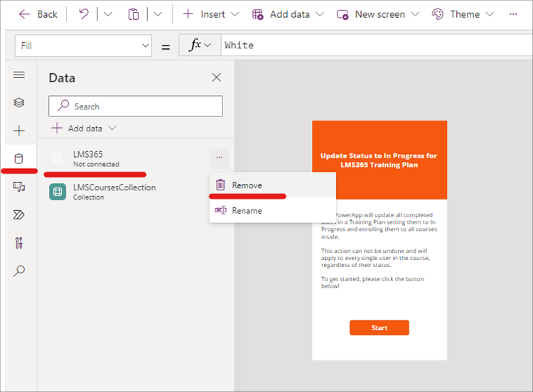Expand the Undo dropdown chevron
Viewport: 533px width, 392px height.
pyautogui.click(x=107, y=14)
